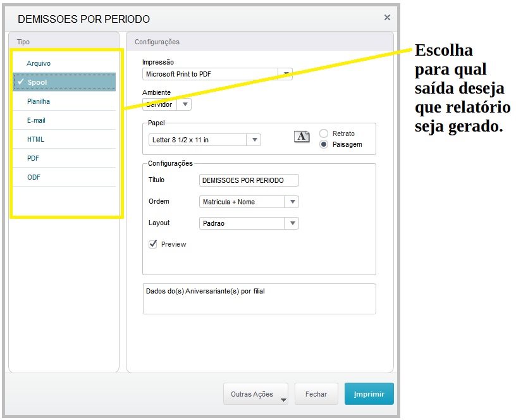The image size is (516, 420).
Task: Pick HTML output type
Action: point(35,139)
